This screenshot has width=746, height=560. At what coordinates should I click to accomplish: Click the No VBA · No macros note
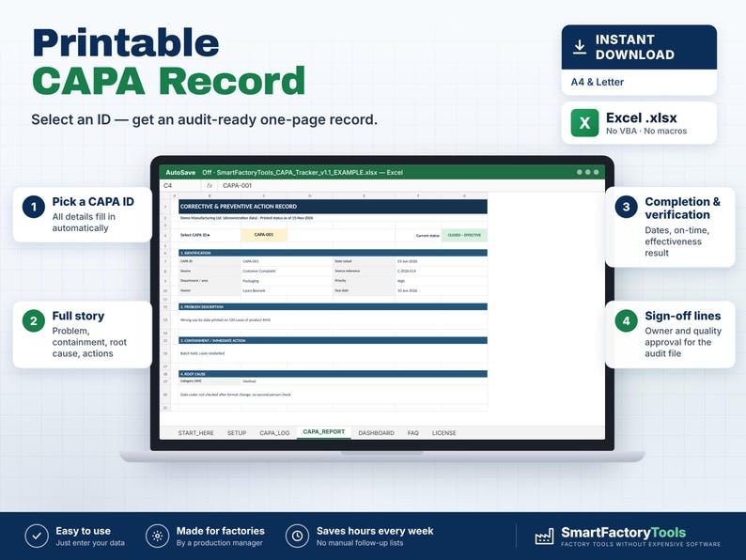pyautogui.click(x=646, y=131)
